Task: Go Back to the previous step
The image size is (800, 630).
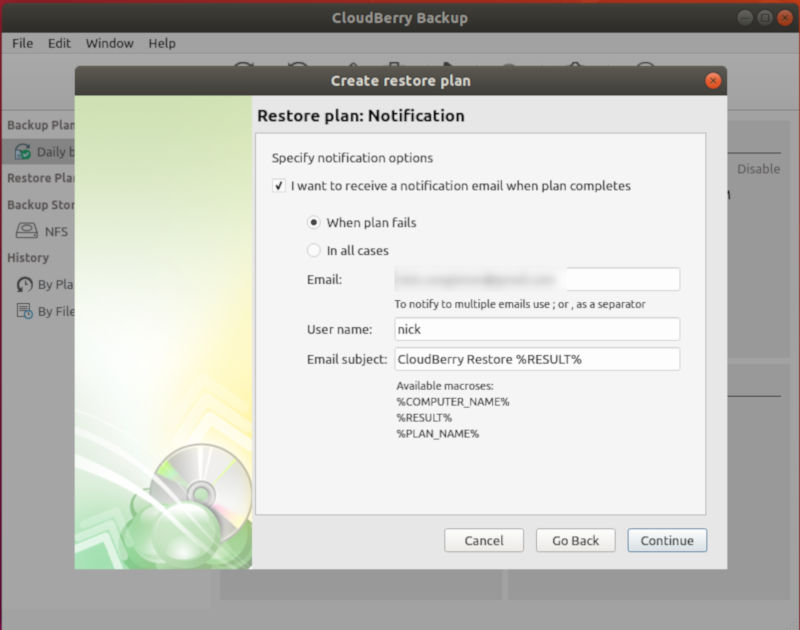Action: (575, 540)
